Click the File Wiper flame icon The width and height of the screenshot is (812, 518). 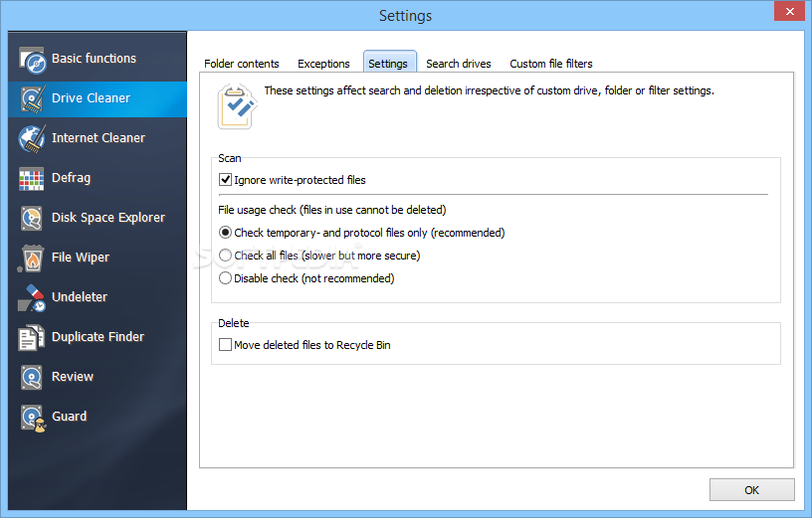pyautogui.click(x=31, y=259)
